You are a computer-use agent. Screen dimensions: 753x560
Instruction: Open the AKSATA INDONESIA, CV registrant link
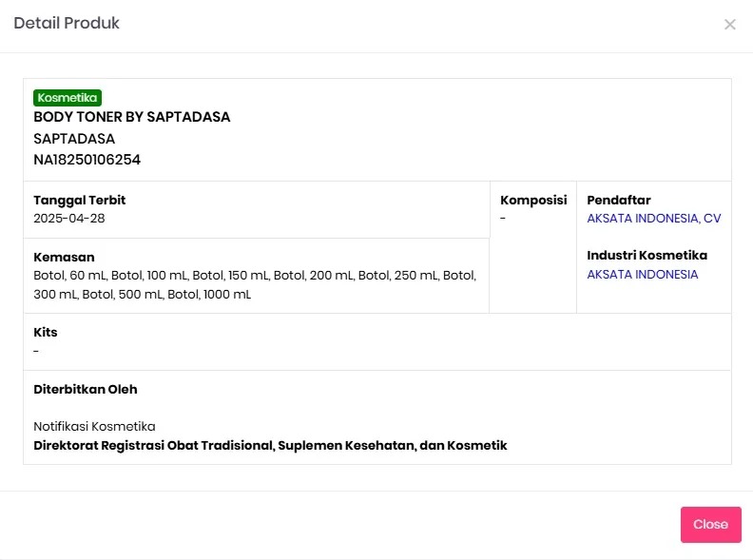[653, 219]
